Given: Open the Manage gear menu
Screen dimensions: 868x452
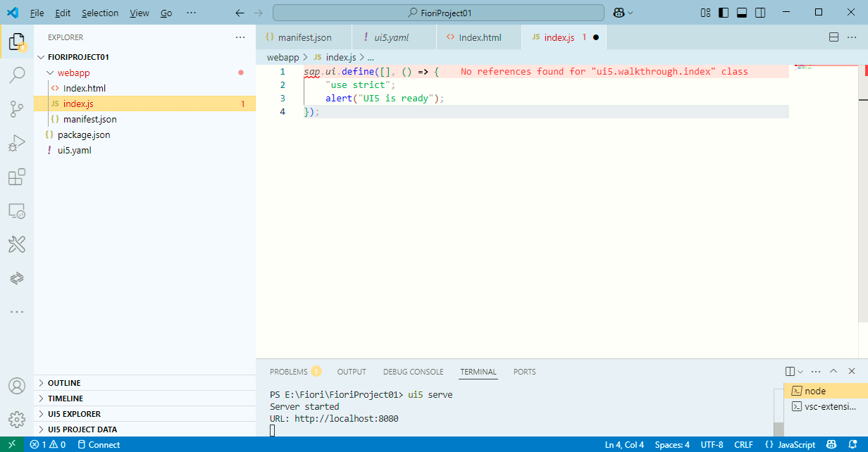Looking at the screenshot, I should point(17,420).
